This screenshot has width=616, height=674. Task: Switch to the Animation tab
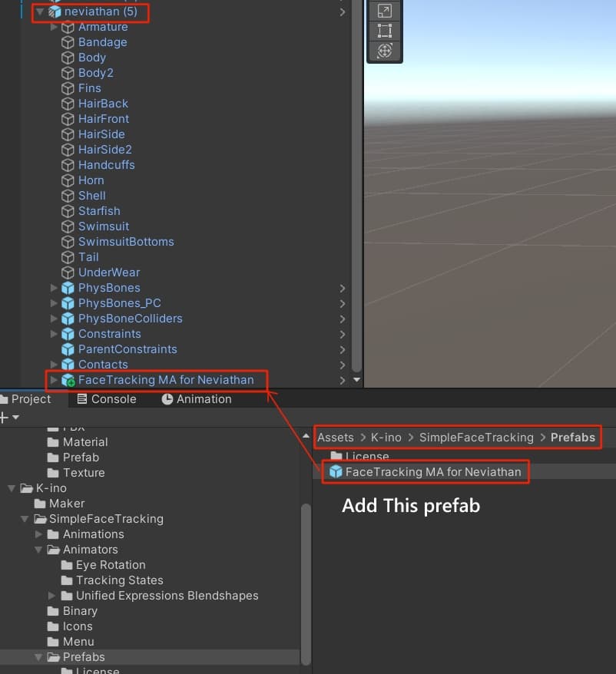coord(197,399)
